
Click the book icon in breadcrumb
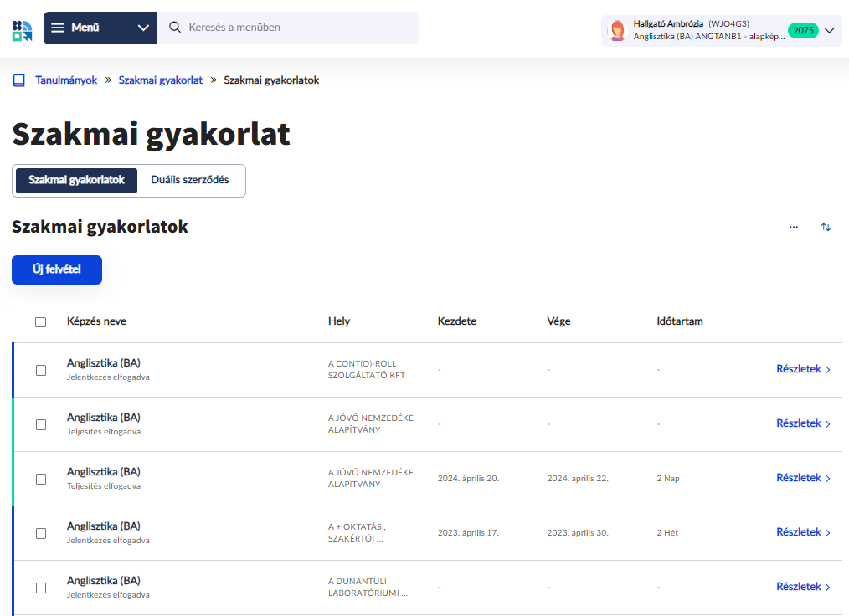click(x=18, y=80)
